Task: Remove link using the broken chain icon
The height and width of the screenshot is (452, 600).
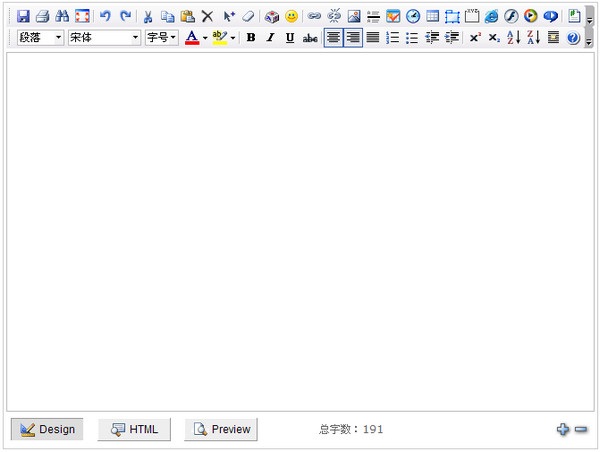Action: tap(334, 16)
